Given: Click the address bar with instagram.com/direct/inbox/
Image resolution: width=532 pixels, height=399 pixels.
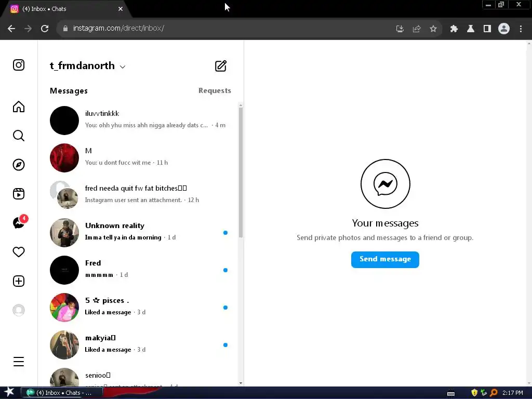Looking at the screenshot, I should pos(224,28).
